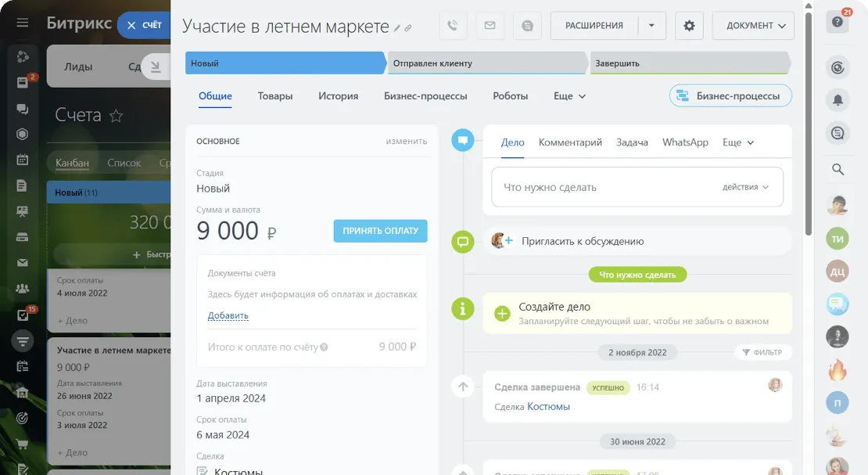868x475 pixels.
Task: Open search via the magnifier icon
Action: (x=838, y=169)
